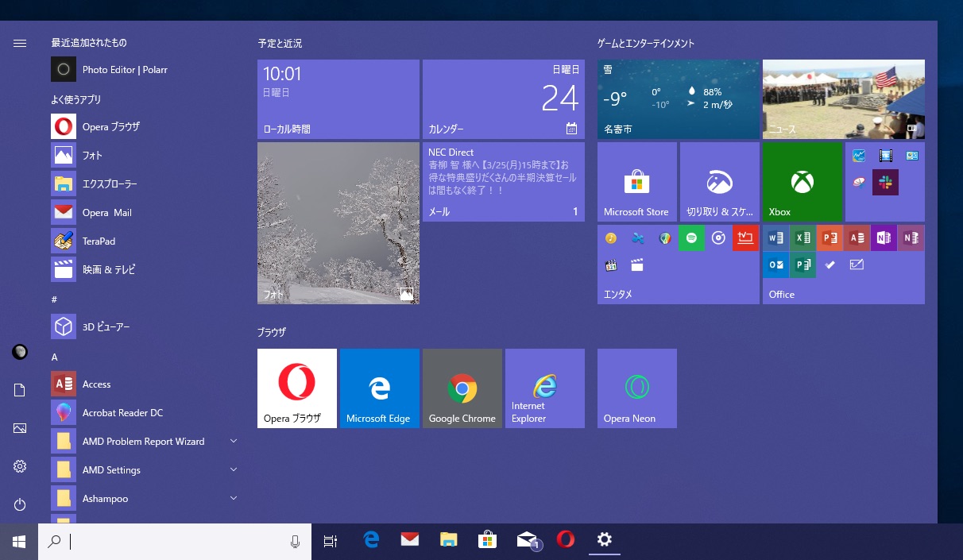Expand the Ashampoo folder

pyautogui.click(x=145, y=499)
